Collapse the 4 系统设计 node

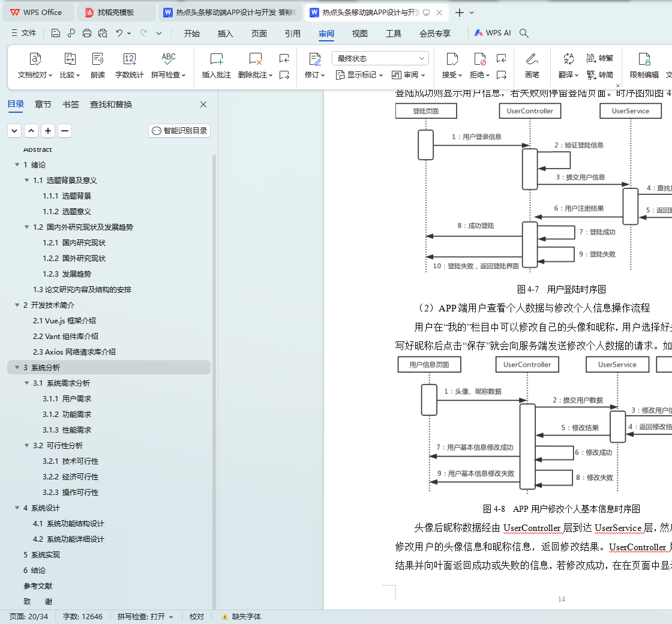(x=17, y=508)
